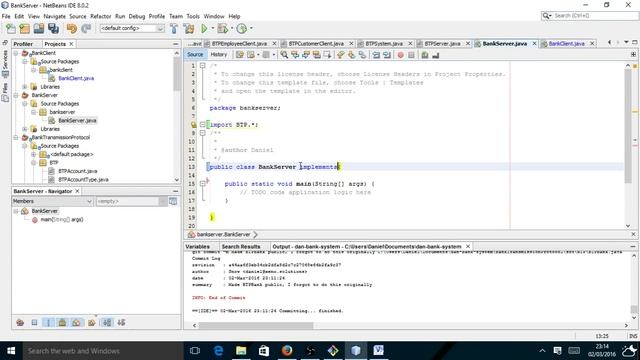Switch to the Profiler tab
The width and height of the screenshot is (640, 360).
[23, 44]
